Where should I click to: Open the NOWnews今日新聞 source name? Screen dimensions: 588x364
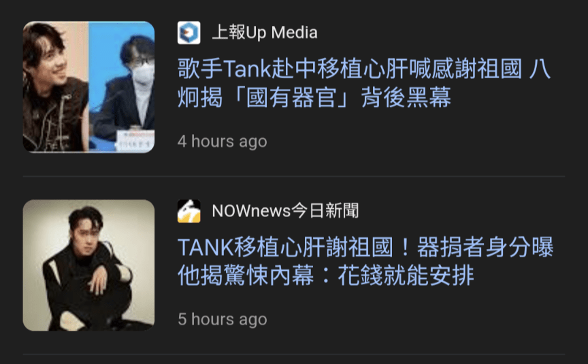coord(285,211)
